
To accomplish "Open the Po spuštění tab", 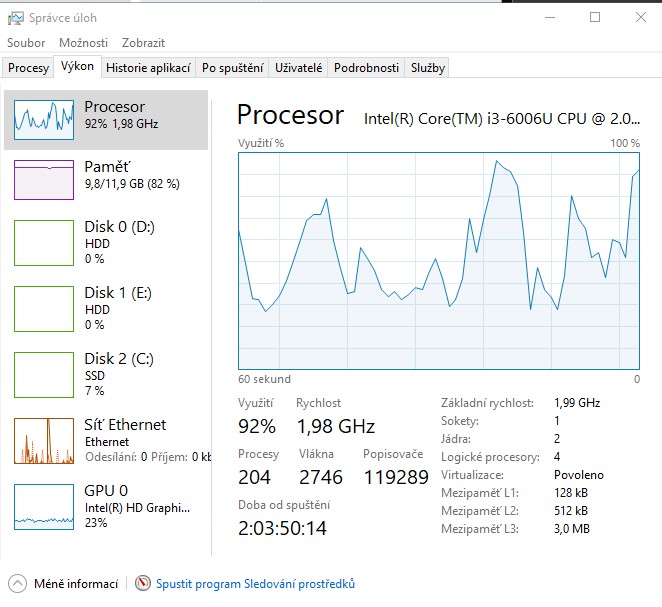I will 232,68.
